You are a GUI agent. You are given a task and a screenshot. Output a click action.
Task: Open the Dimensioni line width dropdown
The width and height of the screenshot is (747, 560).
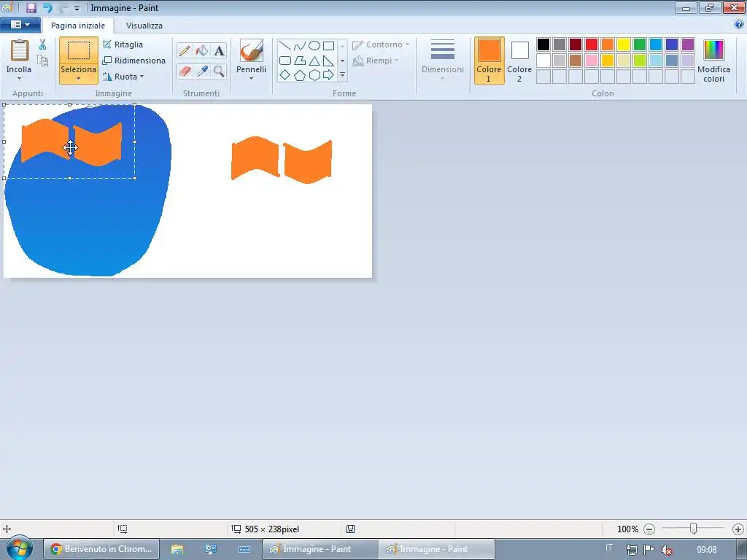click(x=443, y=60)
